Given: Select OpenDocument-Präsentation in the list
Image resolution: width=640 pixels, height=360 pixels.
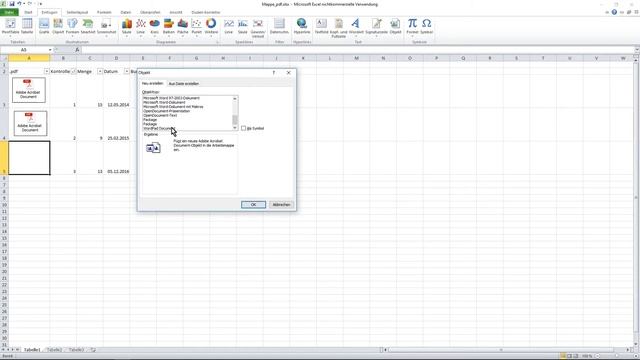Looking at the screenshot, I should (167, 111).
